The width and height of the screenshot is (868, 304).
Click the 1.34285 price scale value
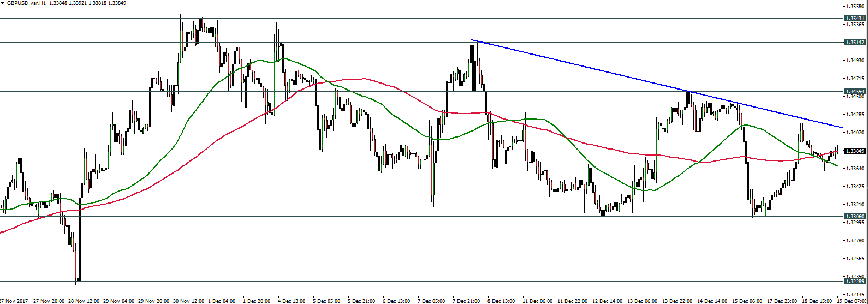(x=855, y=115)
